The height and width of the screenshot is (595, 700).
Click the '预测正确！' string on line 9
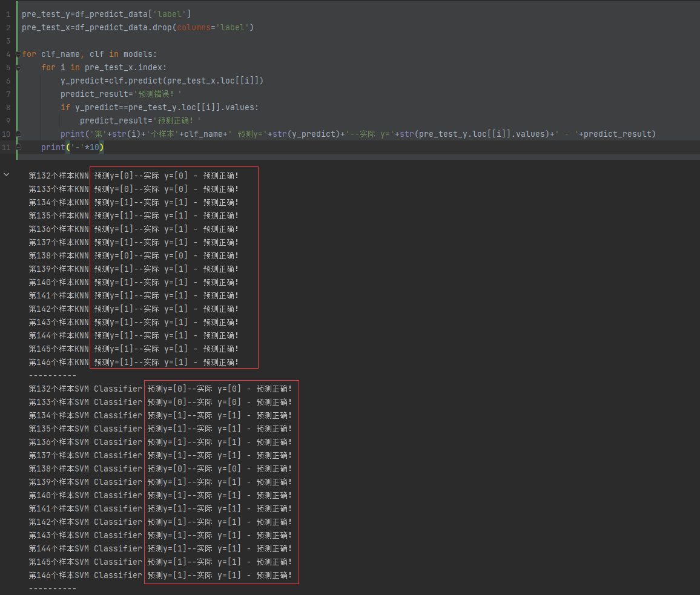[177, 121]
